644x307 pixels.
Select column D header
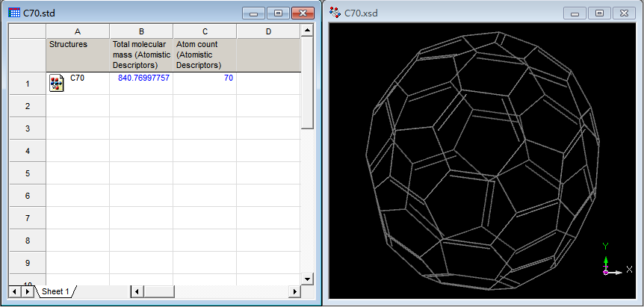[269, 31]
